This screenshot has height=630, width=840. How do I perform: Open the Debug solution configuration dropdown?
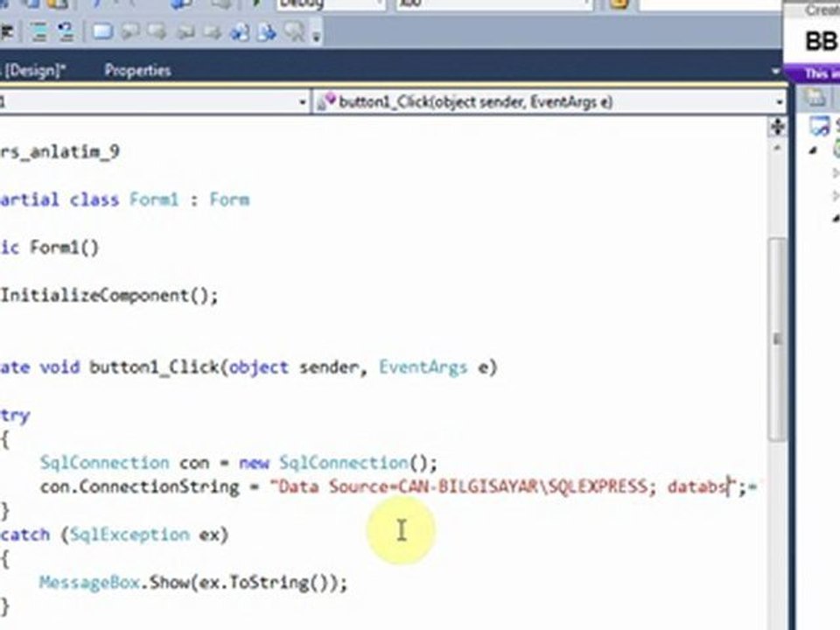331,4
